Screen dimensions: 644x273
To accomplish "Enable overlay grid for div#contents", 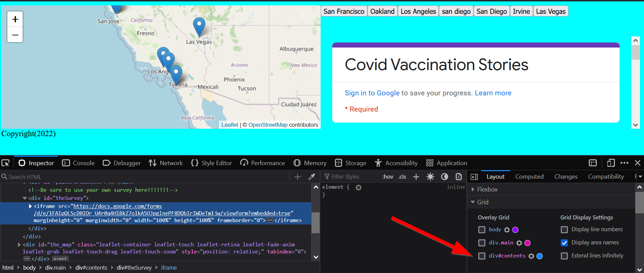I will [482, 256].
